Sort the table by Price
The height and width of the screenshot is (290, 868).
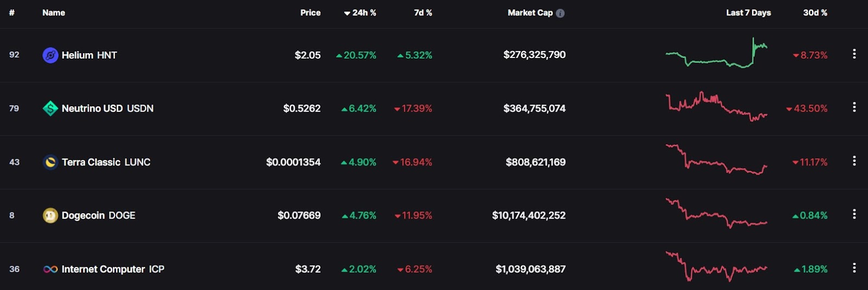tap(310, 13)
